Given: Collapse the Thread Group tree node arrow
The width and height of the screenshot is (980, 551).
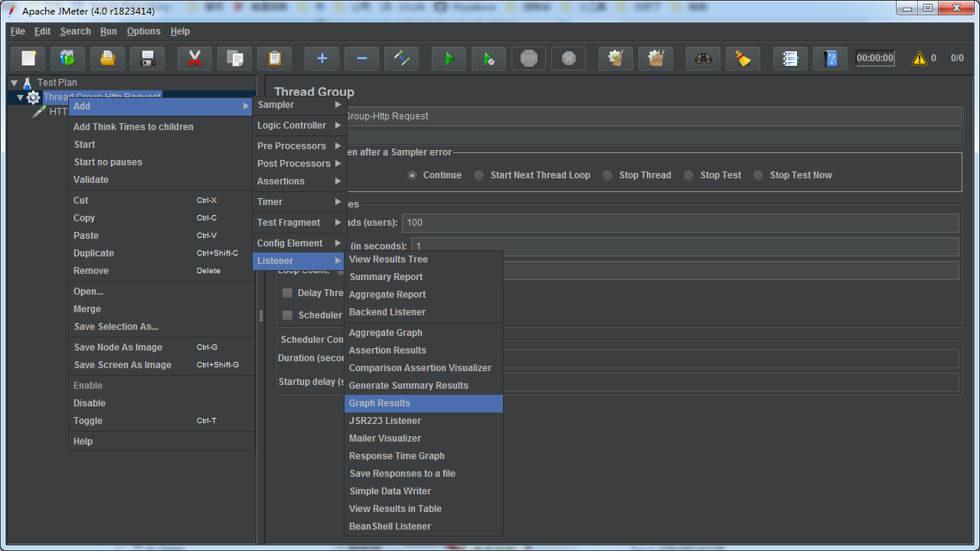Looking at the screenshot, I should point(21,97).
